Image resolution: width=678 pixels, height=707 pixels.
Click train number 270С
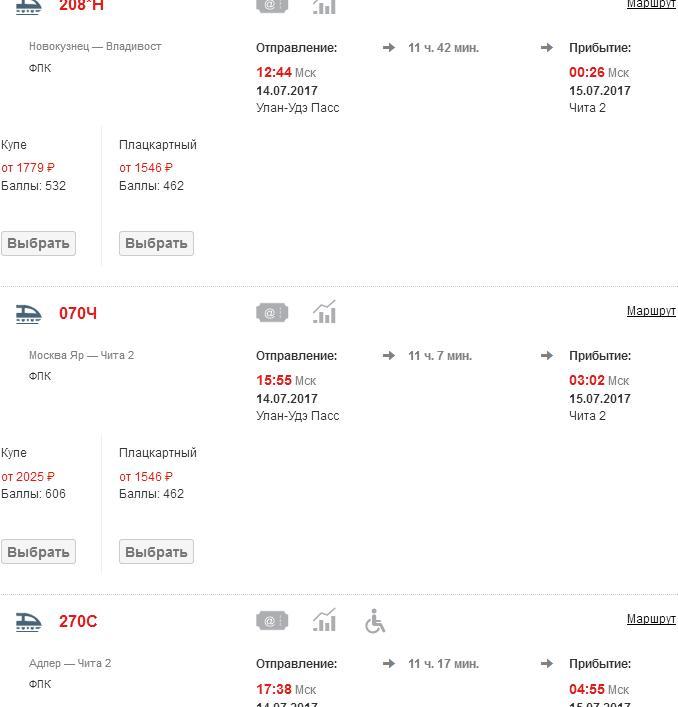coord(78,621)
